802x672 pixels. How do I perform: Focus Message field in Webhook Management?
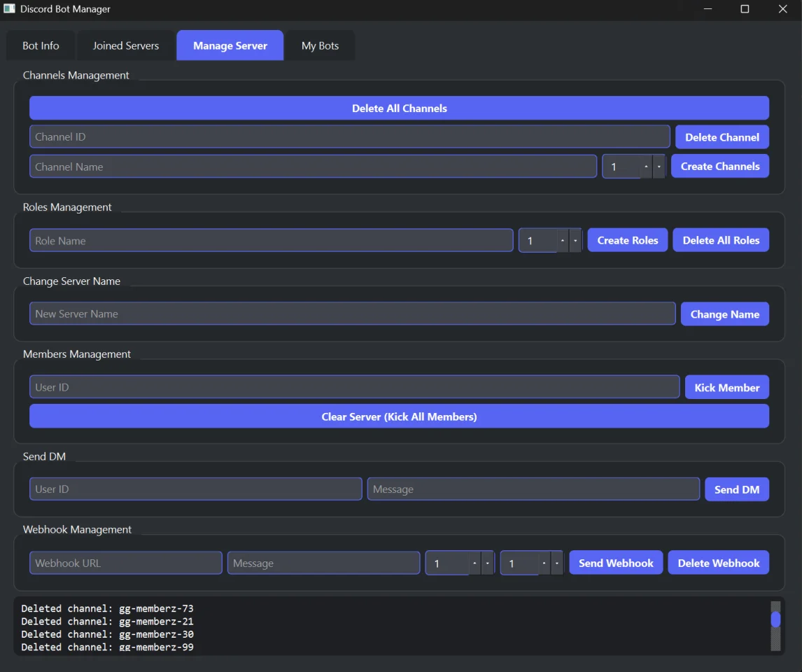click(x=324, y=563)
